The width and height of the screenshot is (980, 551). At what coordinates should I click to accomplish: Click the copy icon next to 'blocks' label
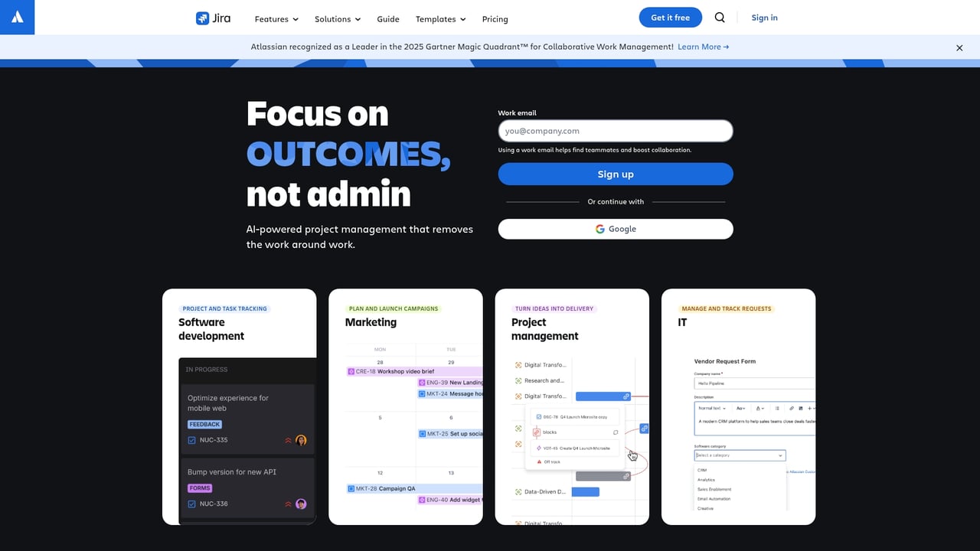coord(616,432)
